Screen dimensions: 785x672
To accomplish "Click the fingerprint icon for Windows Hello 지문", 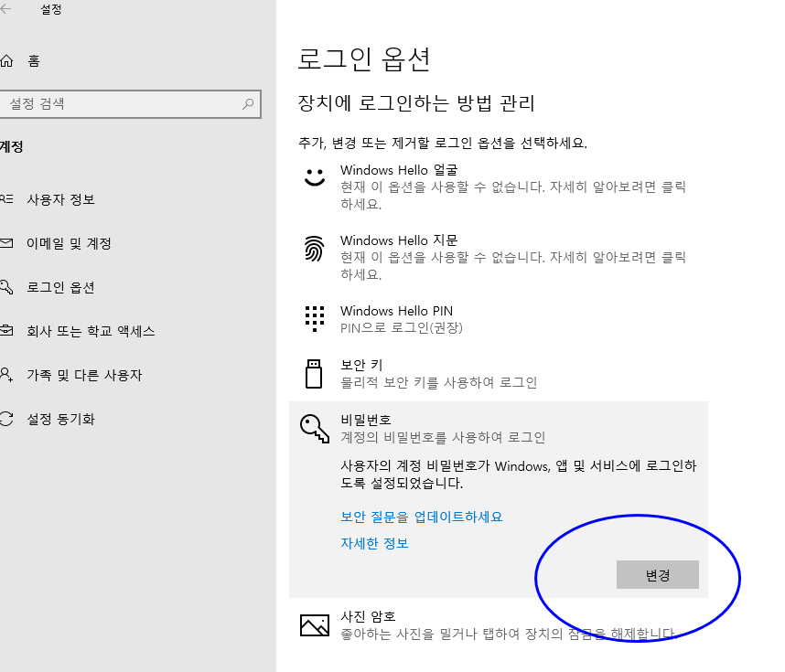I will pos(315,249).
